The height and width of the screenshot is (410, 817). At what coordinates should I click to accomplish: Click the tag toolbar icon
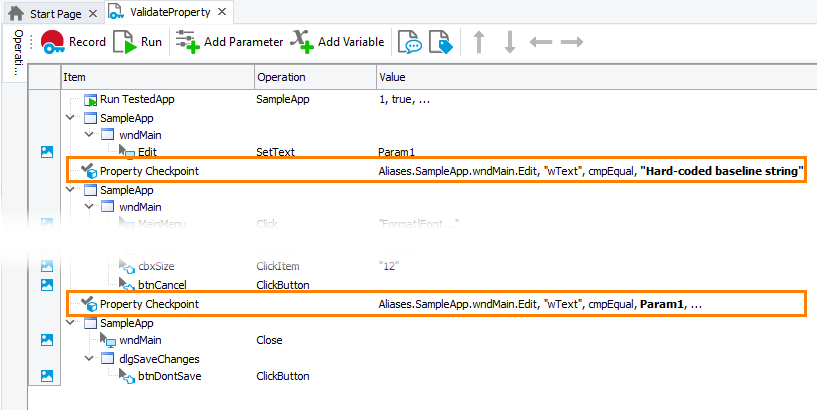point(440,42)
